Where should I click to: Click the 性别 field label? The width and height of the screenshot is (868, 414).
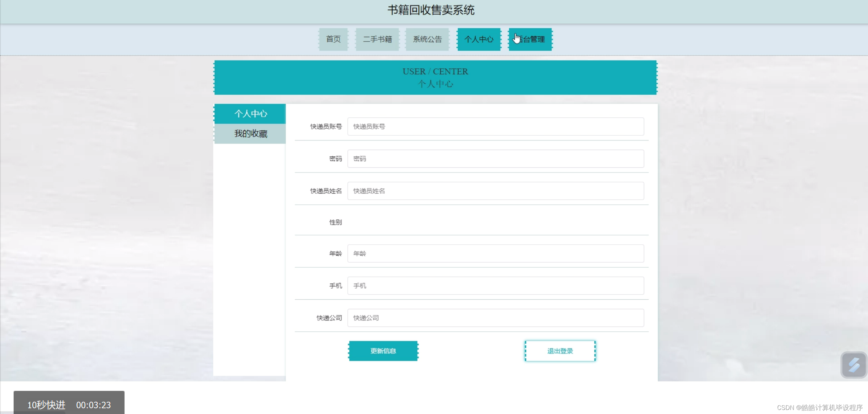point(335,222)
